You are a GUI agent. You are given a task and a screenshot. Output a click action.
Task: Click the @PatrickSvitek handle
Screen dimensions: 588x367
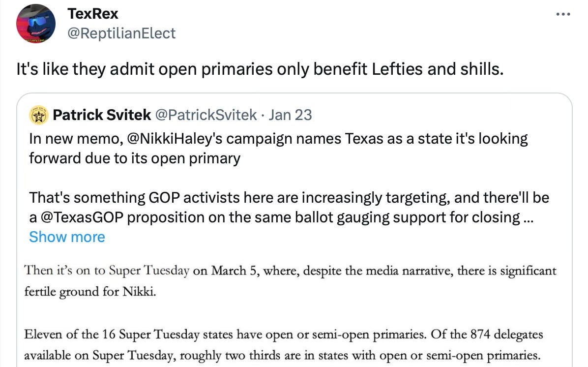(206, 115)
